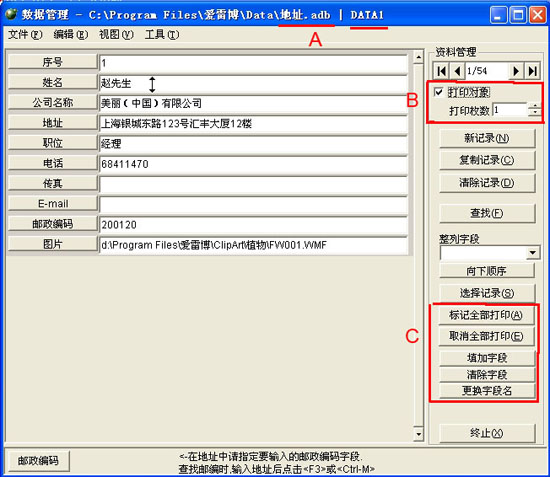Close the 数据管理 window
The image size is (550, 477).
coord(537,15)
